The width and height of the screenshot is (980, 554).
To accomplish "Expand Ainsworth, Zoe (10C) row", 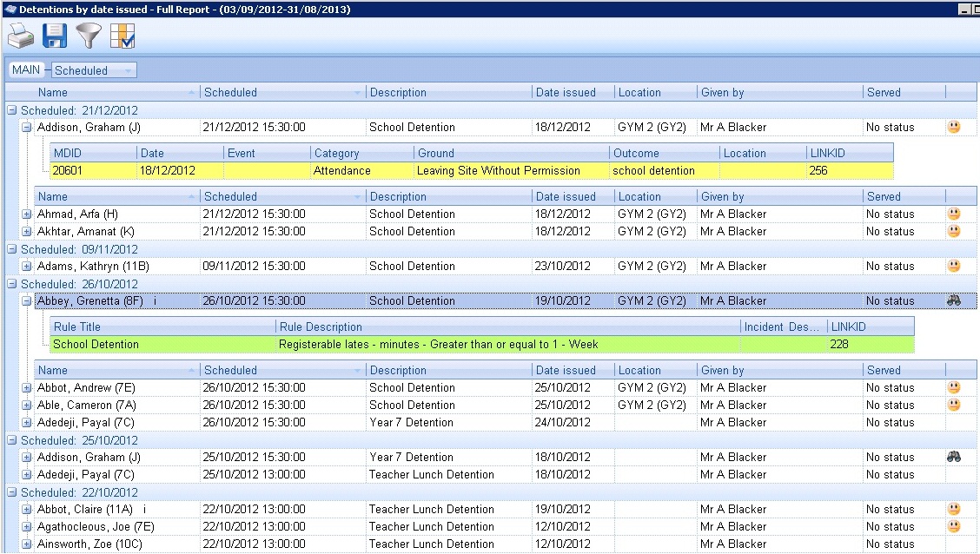I will (26, 544).
